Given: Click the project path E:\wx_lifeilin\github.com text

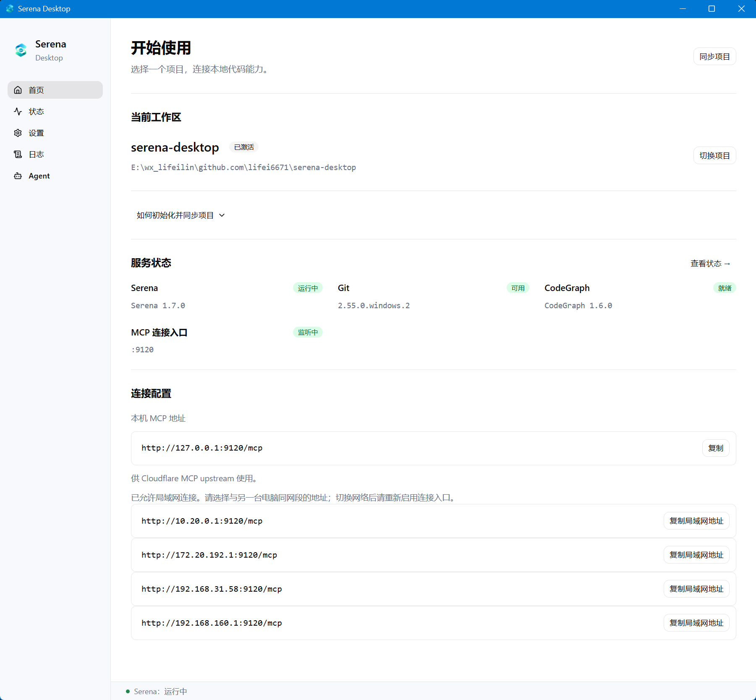Looking at the screenshot, I should 243,167.
